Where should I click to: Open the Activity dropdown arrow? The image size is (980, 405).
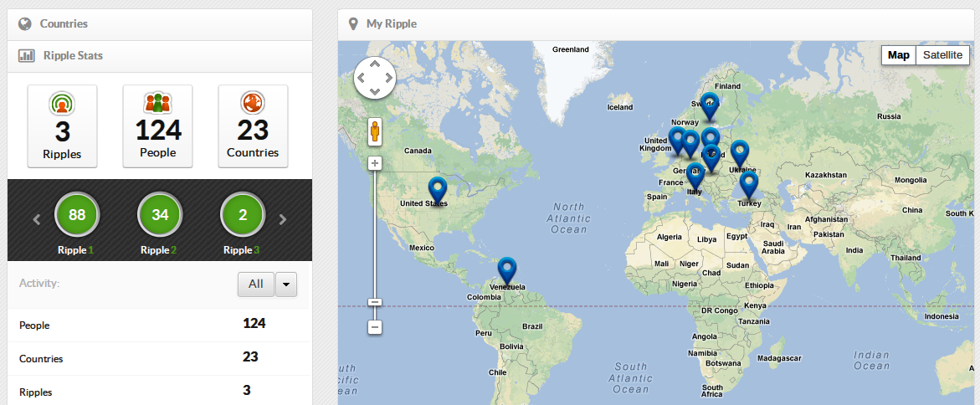tap(285, 284)
